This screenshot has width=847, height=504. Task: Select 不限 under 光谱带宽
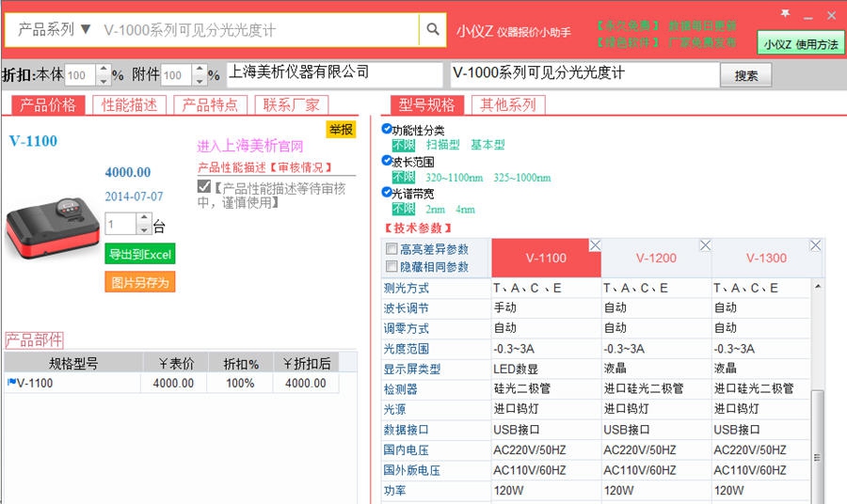click(404, 209)
